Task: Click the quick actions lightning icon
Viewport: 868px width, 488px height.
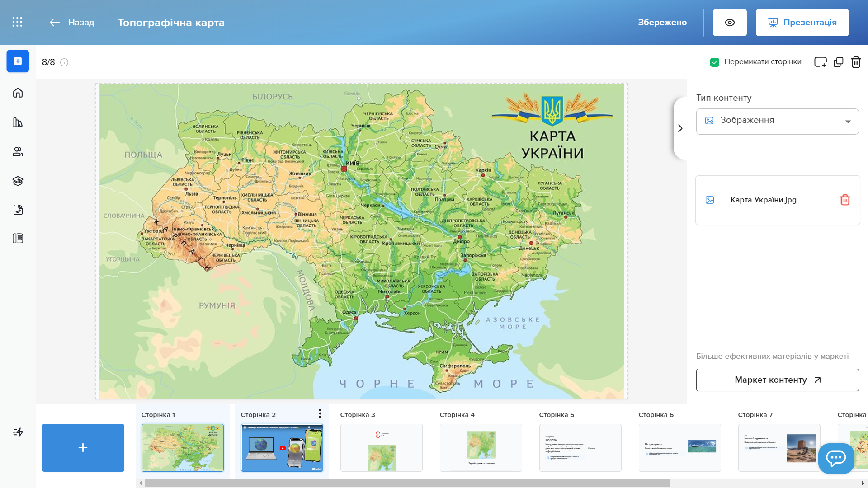Action: tap(18, 432)
